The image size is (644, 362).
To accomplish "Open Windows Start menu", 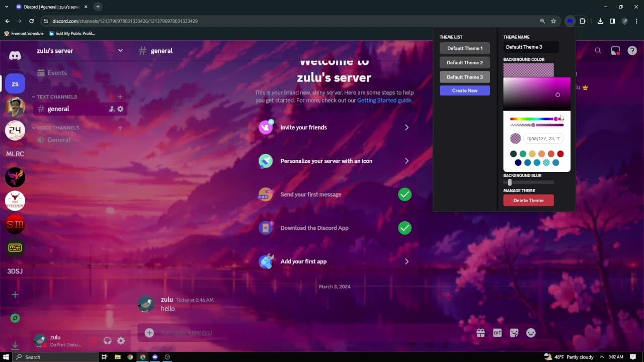I will [x=6, y=357].
